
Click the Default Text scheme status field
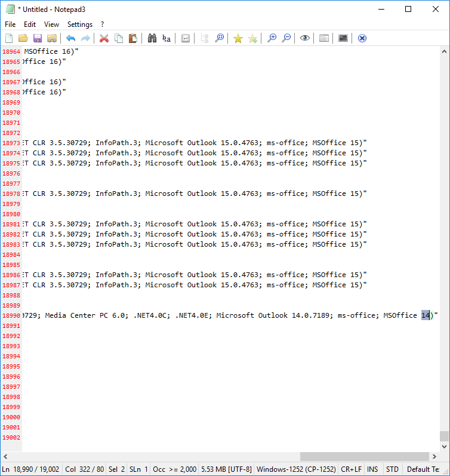[x=424, y=469]
